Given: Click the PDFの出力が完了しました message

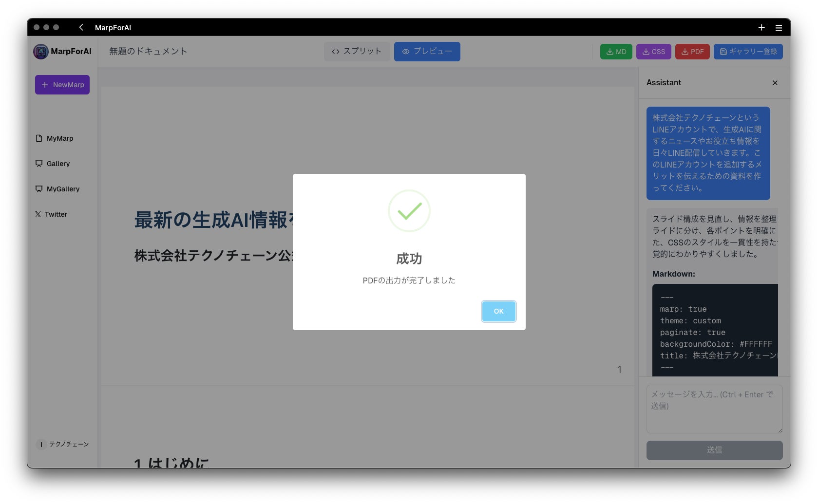Looking at the screenshot, I should pos(409,280).
